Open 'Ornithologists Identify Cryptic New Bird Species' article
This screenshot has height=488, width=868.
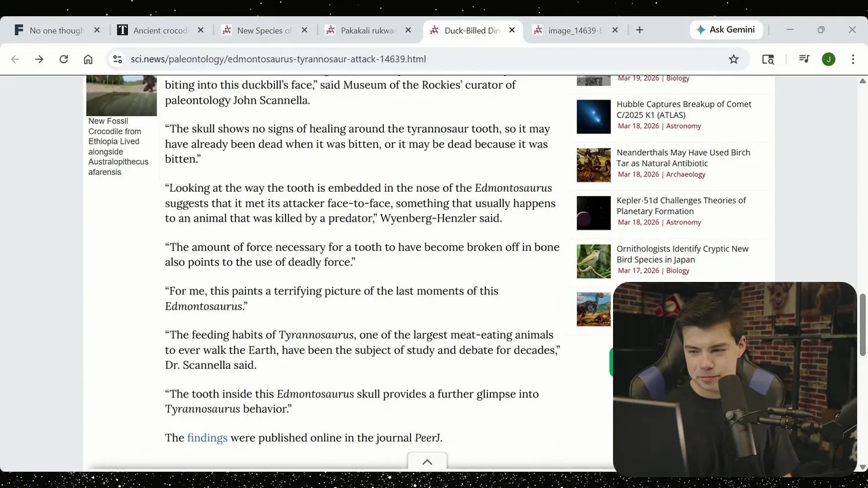pos(682,254)
